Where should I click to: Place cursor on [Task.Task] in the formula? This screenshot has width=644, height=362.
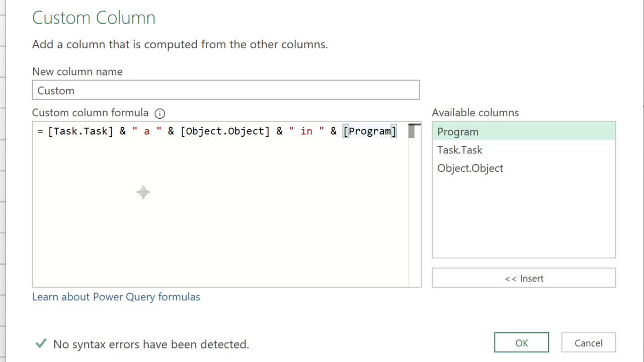click(x=80, y=131)
